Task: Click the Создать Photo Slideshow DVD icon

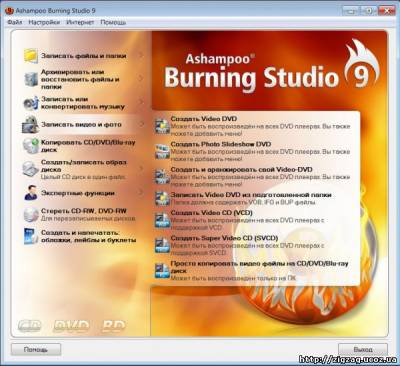Action: tap(162, 151)
